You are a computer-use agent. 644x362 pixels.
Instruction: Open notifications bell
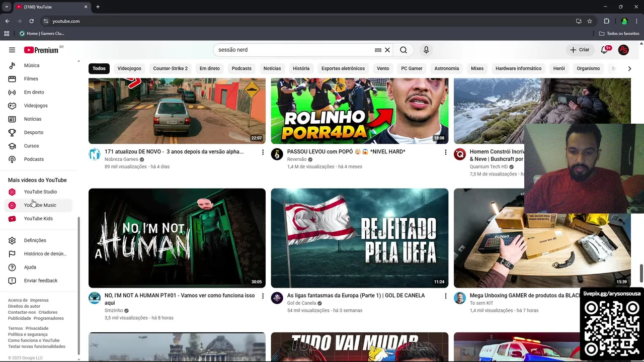pos(605,50)
